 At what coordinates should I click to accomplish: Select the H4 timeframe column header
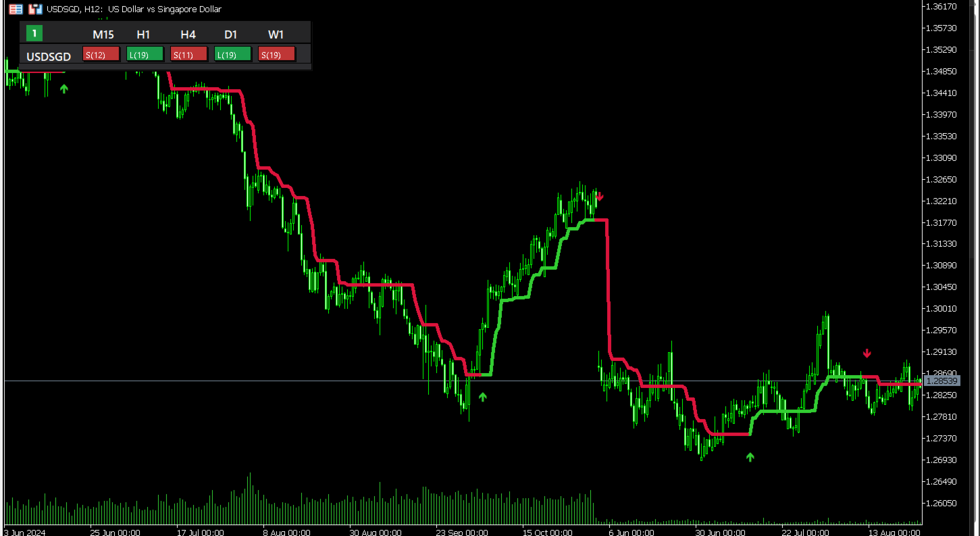[188, 34]
